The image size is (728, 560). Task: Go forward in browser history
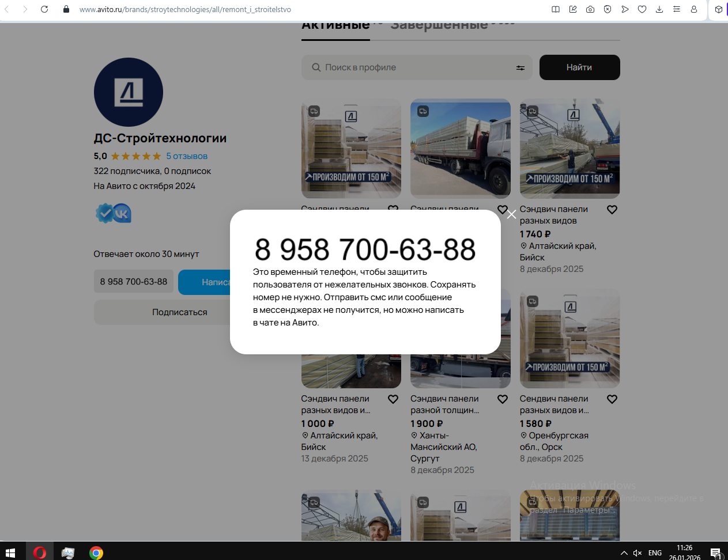point(25,9)
